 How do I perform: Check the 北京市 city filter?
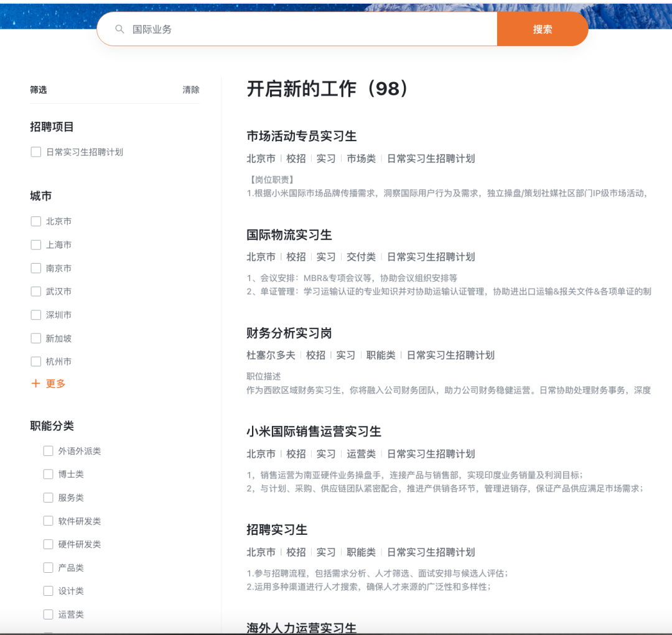point(35,221)
